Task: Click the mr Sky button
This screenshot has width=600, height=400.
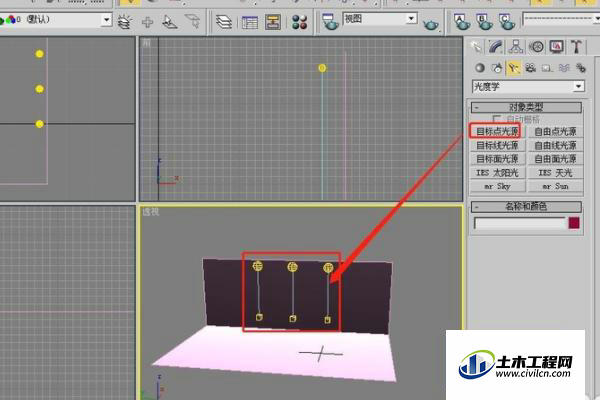Action: point(497,186)
